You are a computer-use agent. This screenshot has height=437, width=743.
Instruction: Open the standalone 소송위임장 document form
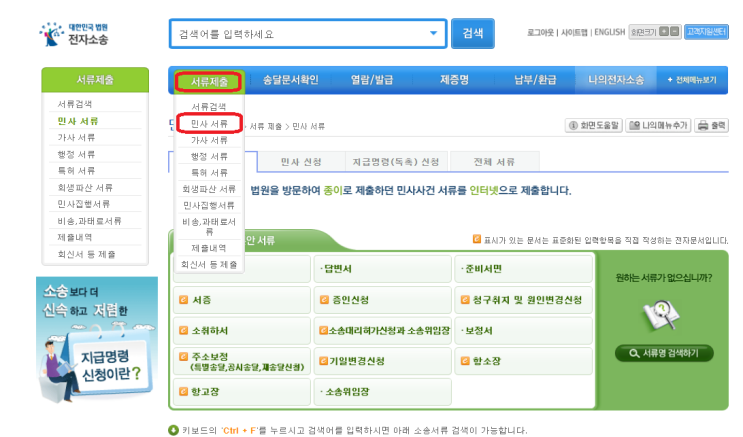[x=382, y=392]
